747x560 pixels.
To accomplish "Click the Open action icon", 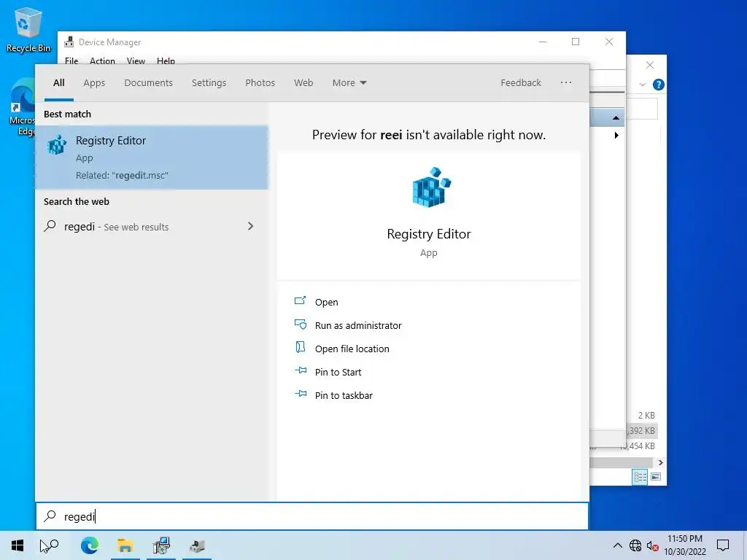I will [x=300, y=301].
